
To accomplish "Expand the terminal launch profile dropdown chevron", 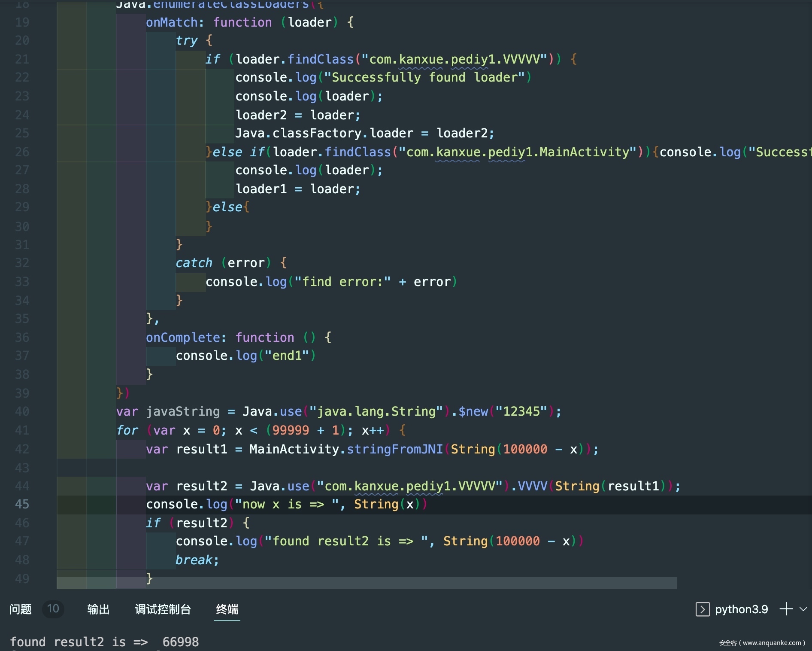I will [803, 609].
